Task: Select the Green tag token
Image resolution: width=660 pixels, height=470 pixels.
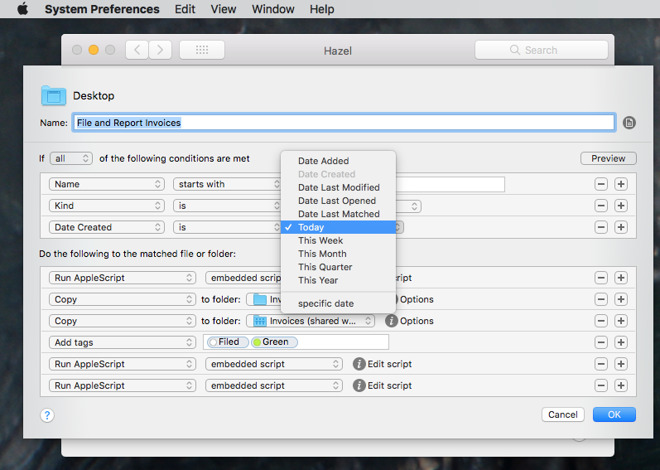Action: pos(274,342)
